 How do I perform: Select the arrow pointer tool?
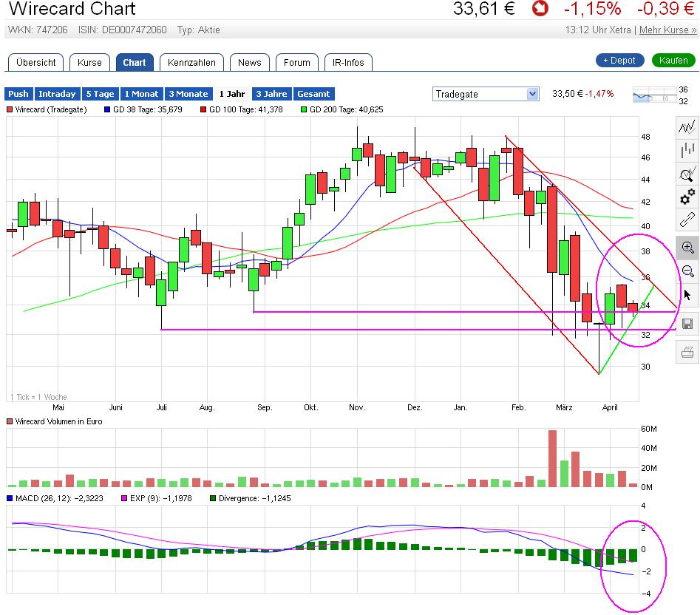pos(687,294)
